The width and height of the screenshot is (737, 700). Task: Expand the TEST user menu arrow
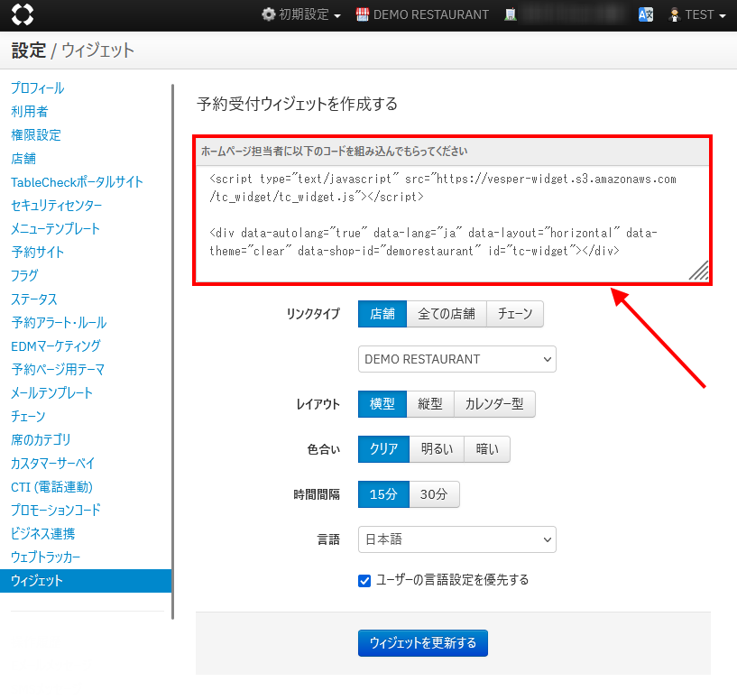click(x=723, y=15)
